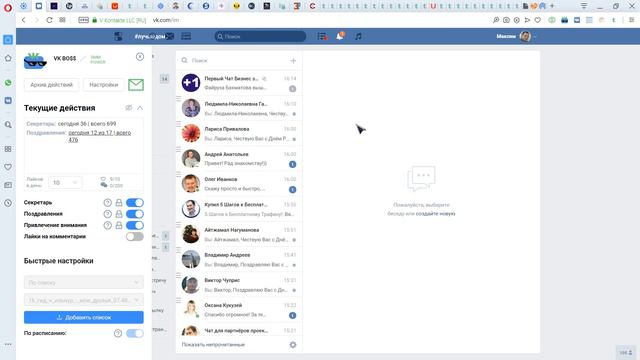The image size is (640, 360).
Task: Click the создайте новую link
Action: tap(435, 213)
